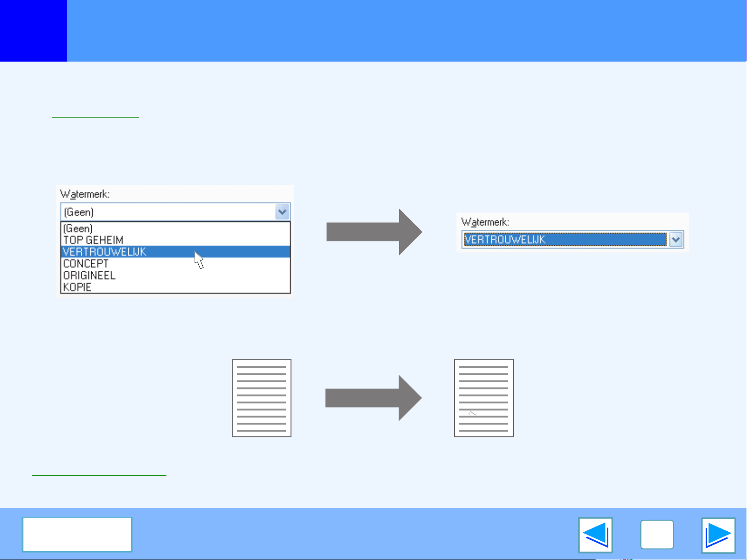This screenshot has height=560, width=747.
Task: Select (Geen) in the watermark list
Action: 78,229
